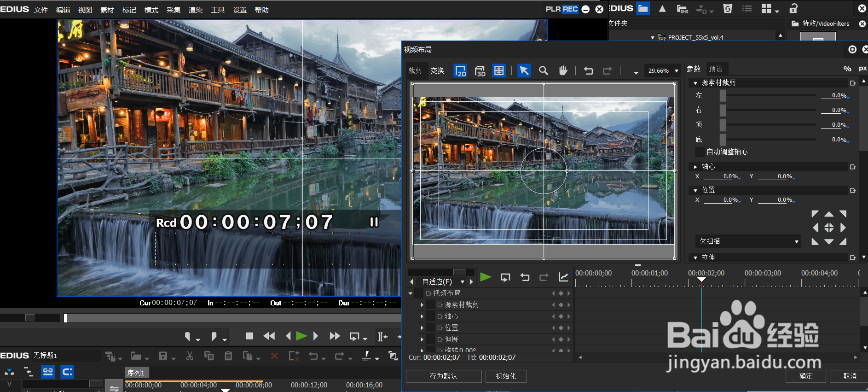Viewport: 868px width, 392px height.
Task: Paste clip in timeline toolbar
Action: [228, 356]
